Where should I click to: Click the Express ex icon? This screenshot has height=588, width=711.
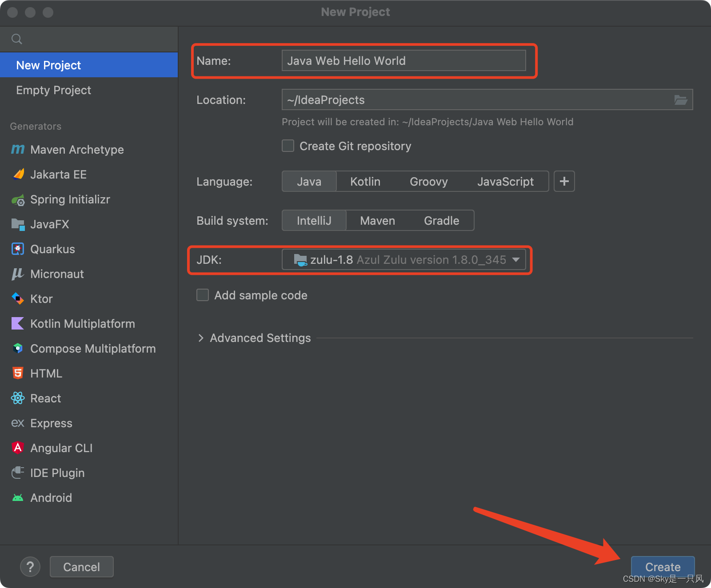point(18,423)
